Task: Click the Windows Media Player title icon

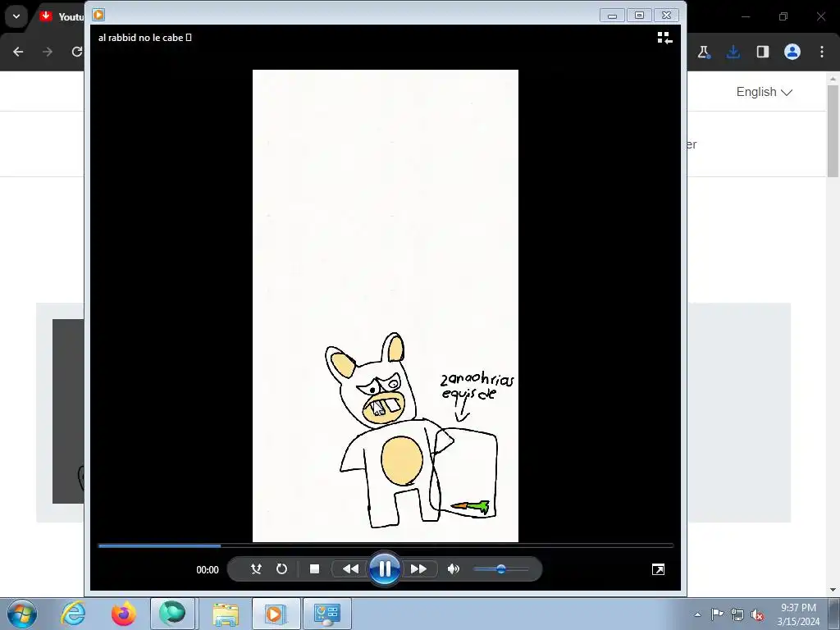Action: click(x=98, y=15)
